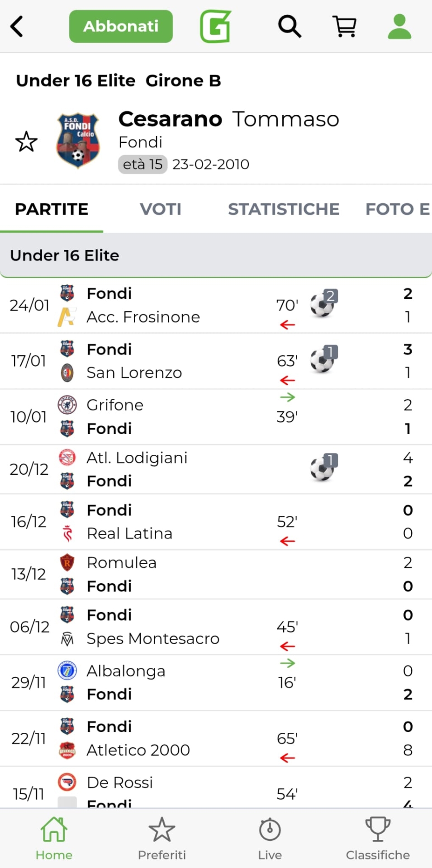Open Live stopwatch in bottom bar

pyautogui.click(x=270, y=838)
